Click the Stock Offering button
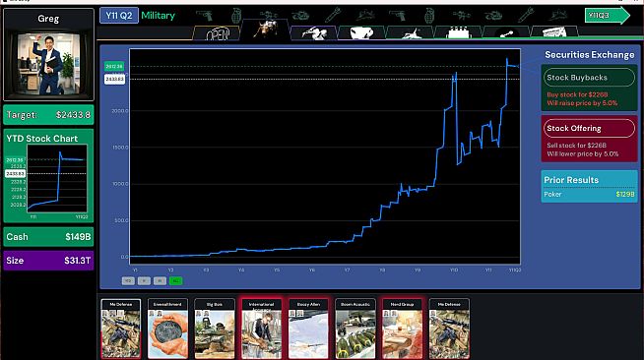 [589, 128]
